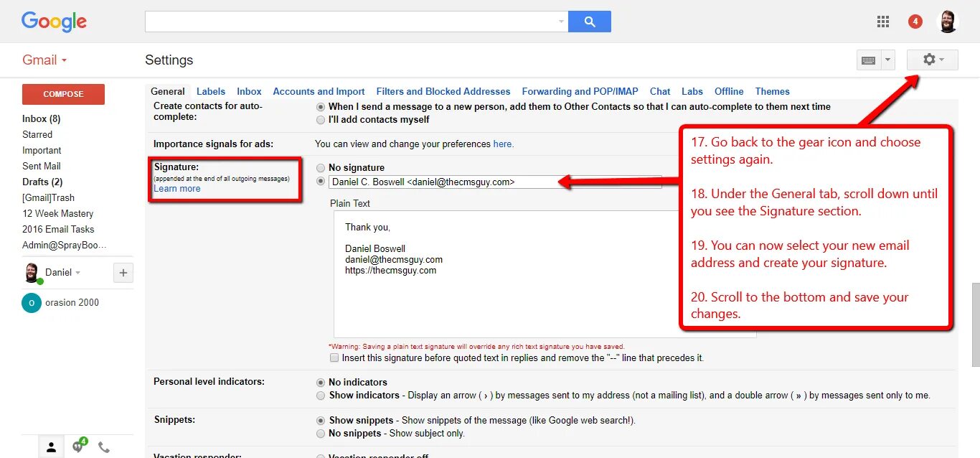Image resolution: width=980 pixels, height=458 pixels.
Task: Open the account profile picture menu
Action: (x=948, y=22)
